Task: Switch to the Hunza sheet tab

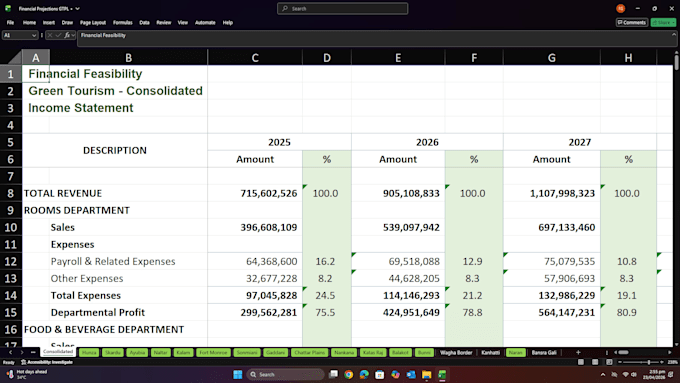Action: (89, 352)
